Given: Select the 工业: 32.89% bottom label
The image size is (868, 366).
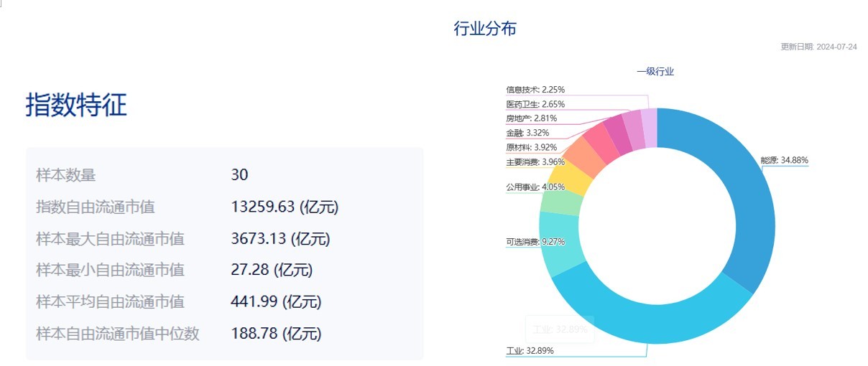Looking at the screenshot, I should 530,351.
